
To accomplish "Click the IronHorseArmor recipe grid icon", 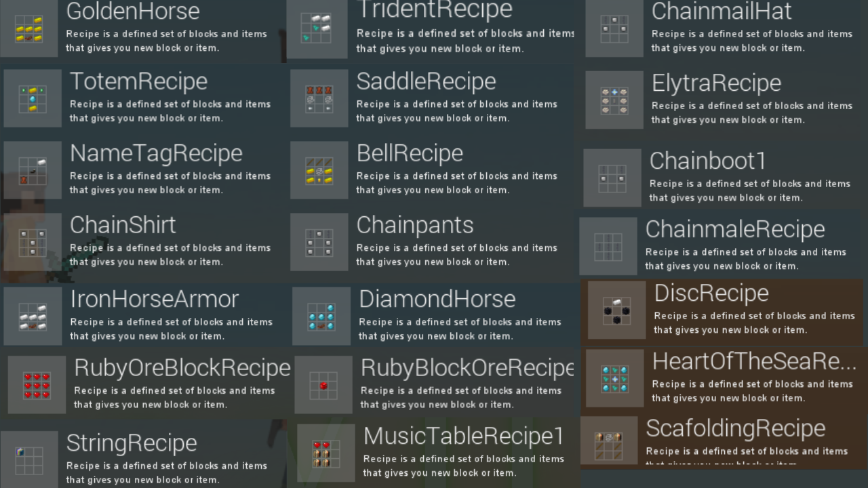I will (33, 317).
